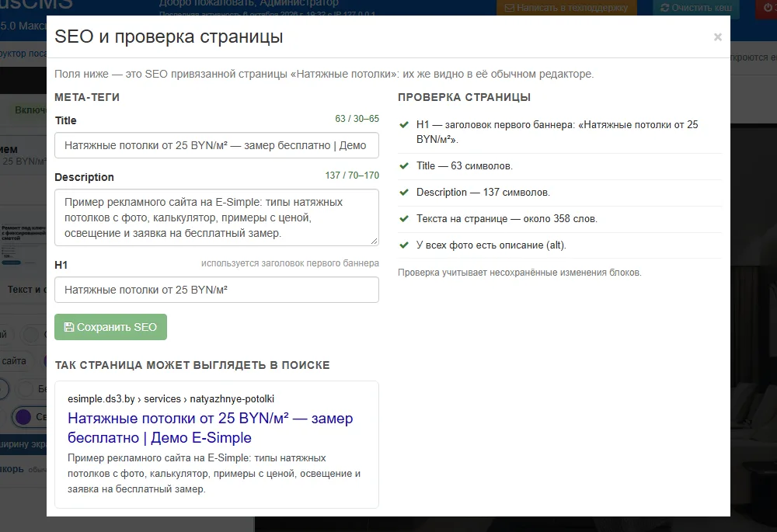Click the text Description — 137 символов
This screenshot has width=777, height=532.
483,192
